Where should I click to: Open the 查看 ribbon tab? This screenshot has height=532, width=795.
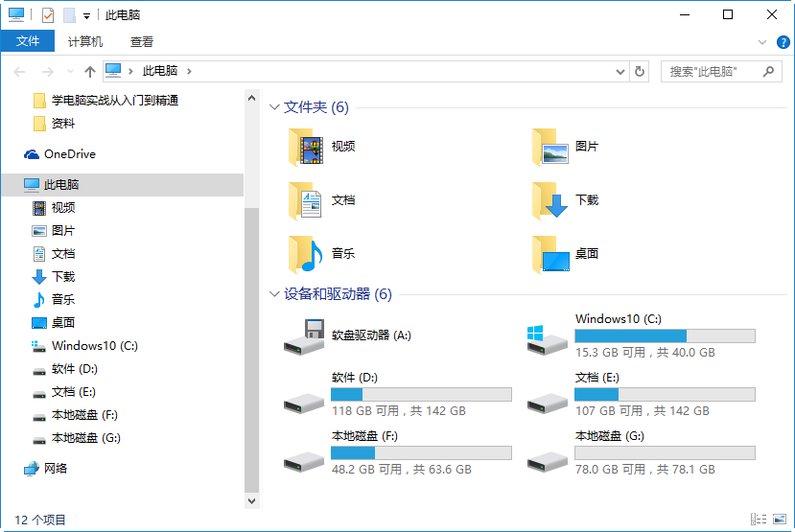tap(142, 41)
